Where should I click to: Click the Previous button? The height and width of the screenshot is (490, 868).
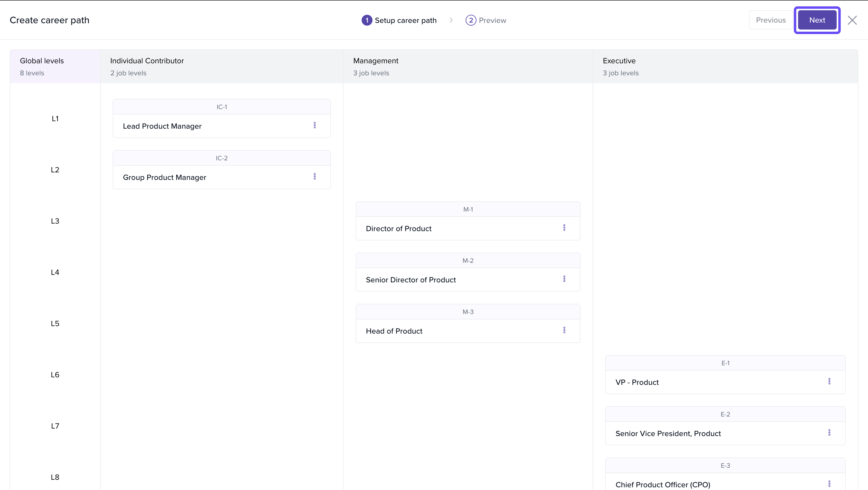tap(771, 20)
